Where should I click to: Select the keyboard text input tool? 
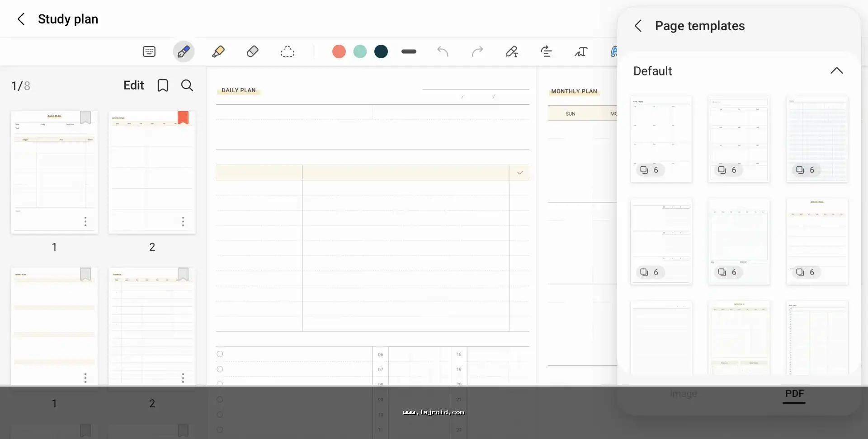[149, 51]
